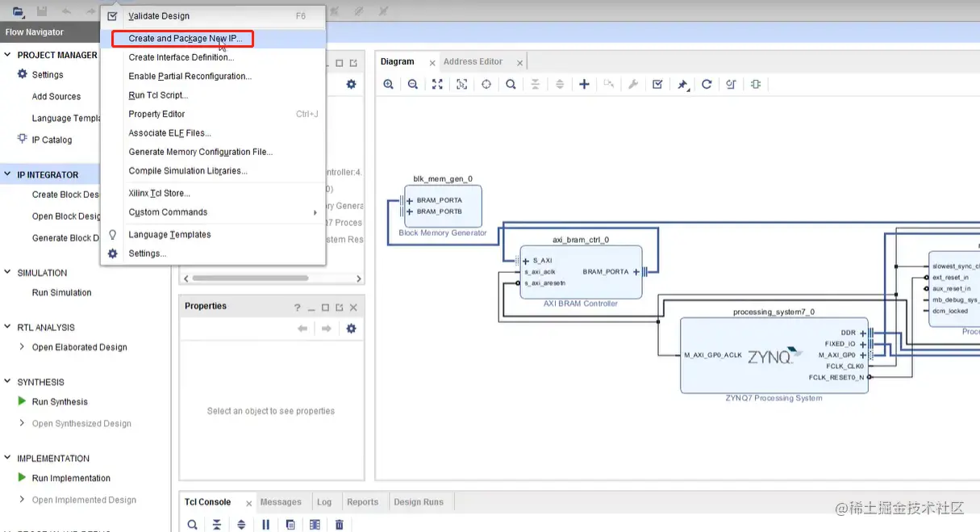The height and width of the screenshot is (532, 980).
Task: Open Settings under Project Manager
Action: (48, 74)
